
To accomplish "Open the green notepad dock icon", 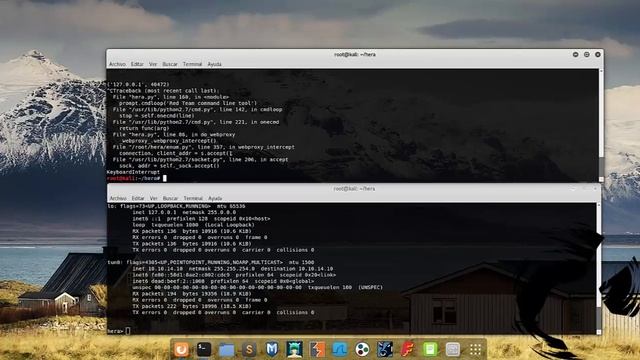I will coord(430,349).
